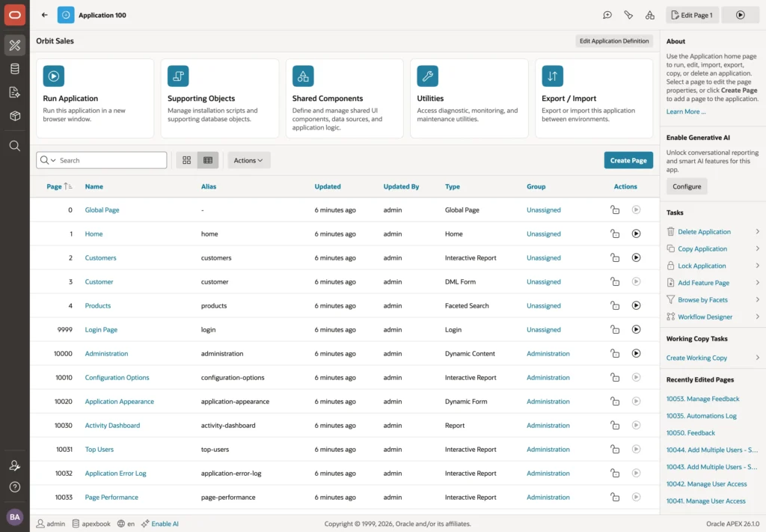766x532 pixels.
Task: Click Configure generative AI button
Action: pos(687,186)
